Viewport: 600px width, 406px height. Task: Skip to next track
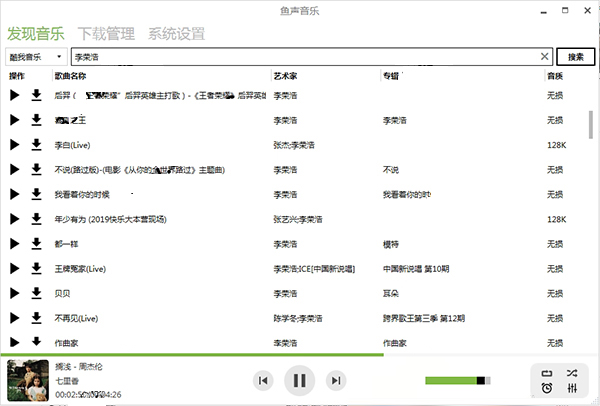coord(336,380)
